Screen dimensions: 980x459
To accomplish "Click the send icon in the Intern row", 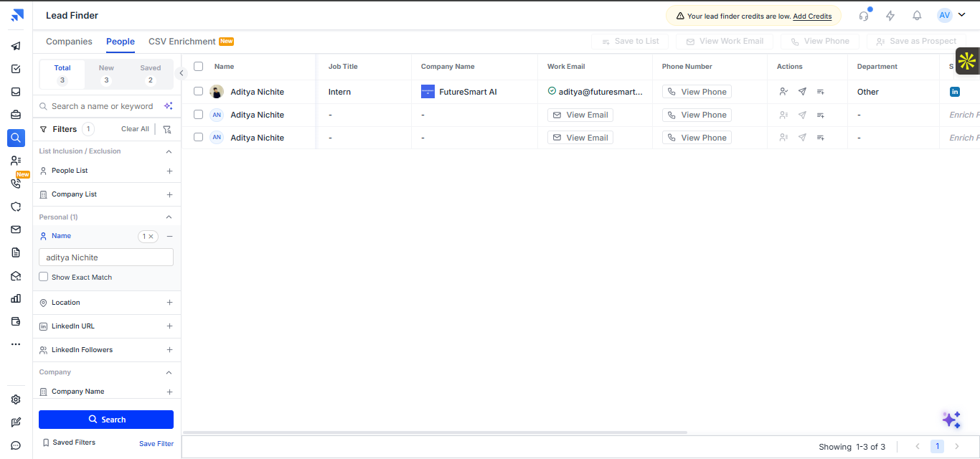I will click(x=802, y=92).
